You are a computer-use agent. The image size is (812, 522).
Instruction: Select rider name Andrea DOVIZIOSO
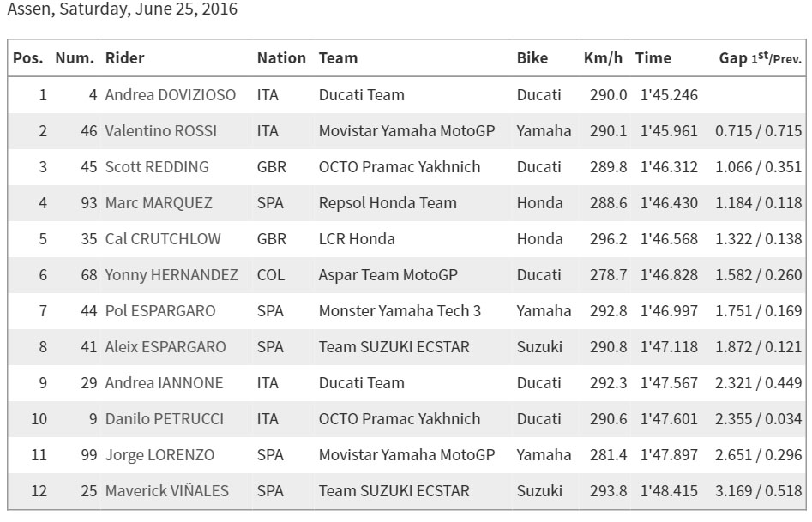[171, 95]
